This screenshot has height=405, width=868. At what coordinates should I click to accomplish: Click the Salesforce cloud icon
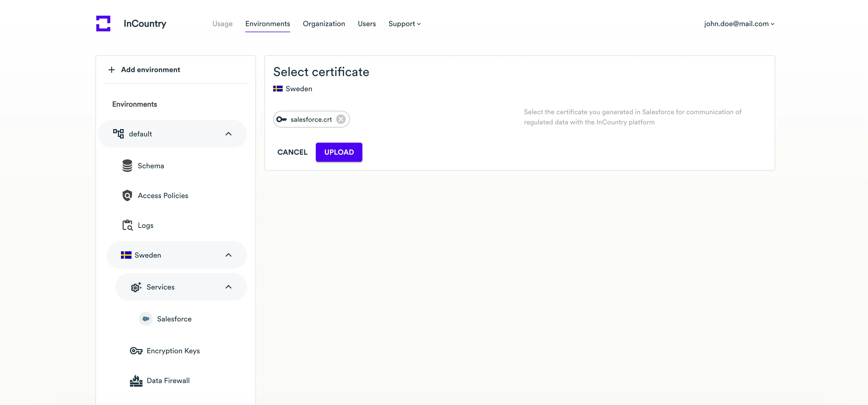(146, 319)
